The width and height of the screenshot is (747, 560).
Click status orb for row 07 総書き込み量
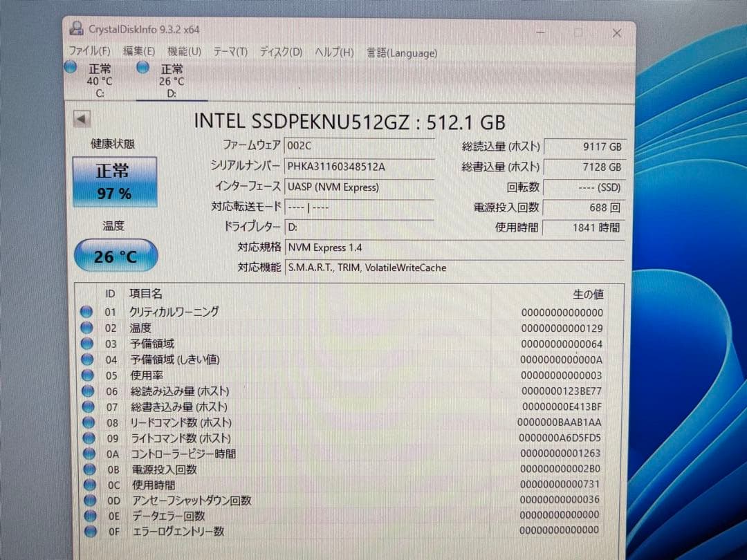[88, 407]
